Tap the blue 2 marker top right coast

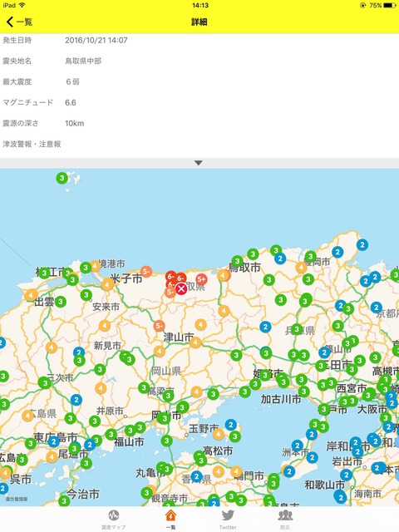tap(362, 244)
